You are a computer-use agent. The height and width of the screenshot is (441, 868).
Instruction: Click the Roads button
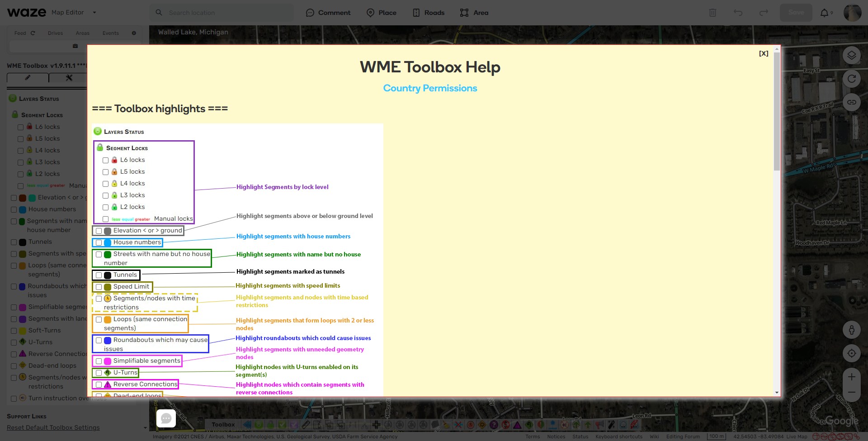click(x=429, y=13)
